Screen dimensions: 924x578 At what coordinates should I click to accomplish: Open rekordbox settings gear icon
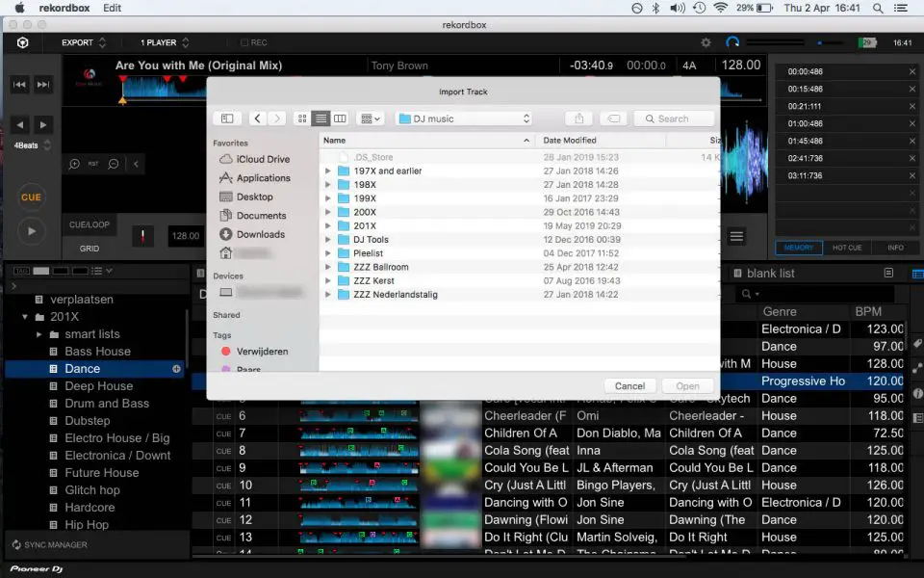[706, 42]
